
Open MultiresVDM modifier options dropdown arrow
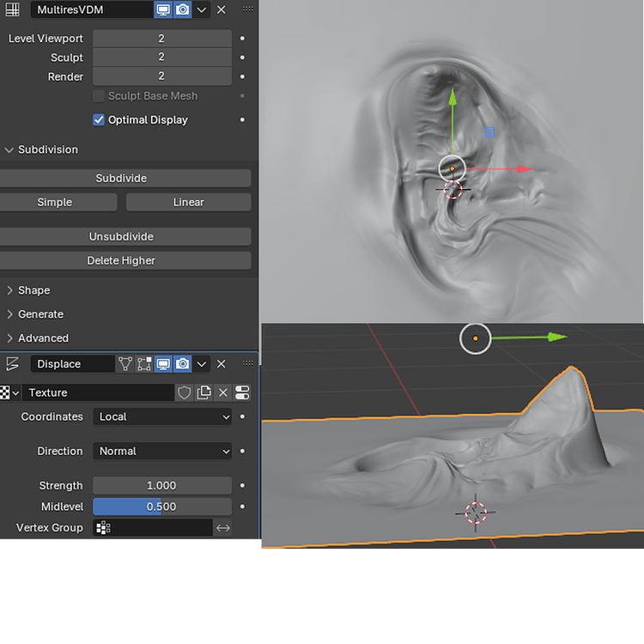point(201,9)
